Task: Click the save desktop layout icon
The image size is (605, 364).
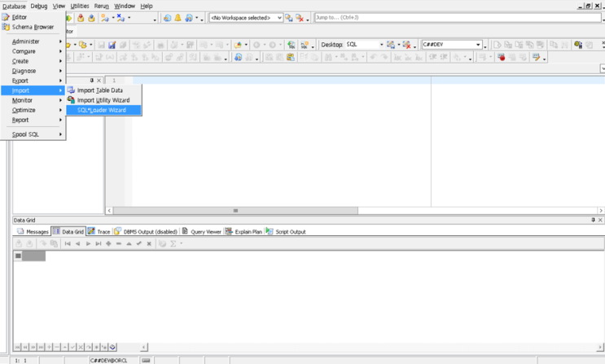Action: pos(391,45)
